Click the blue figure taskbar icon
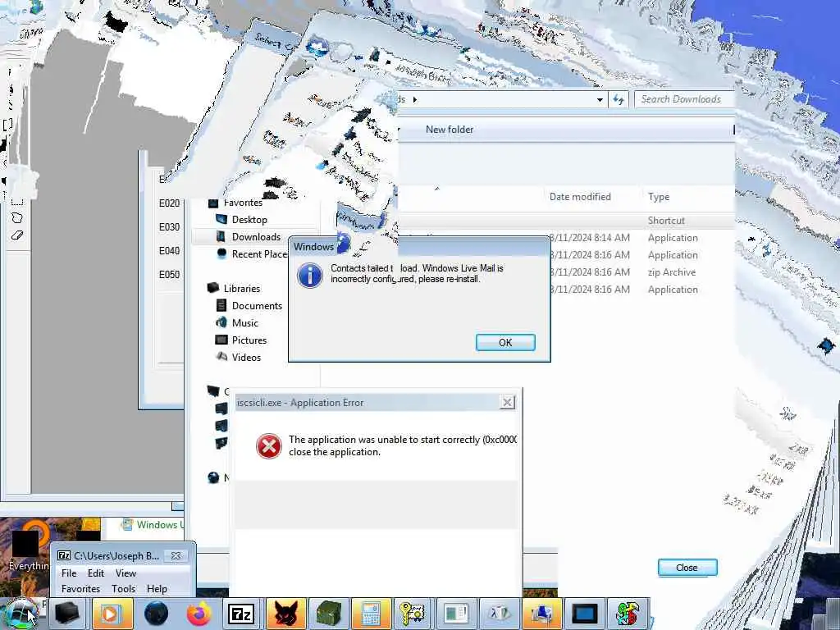 (541, 614)
